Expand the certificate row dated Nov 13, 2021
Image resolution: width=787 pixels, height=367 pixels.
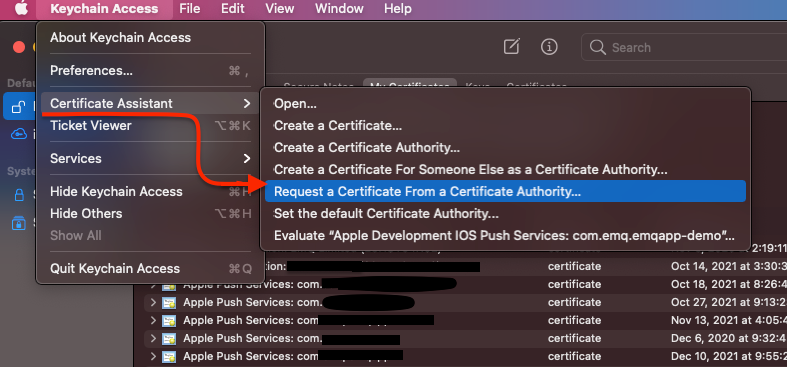tap(154, 320)
